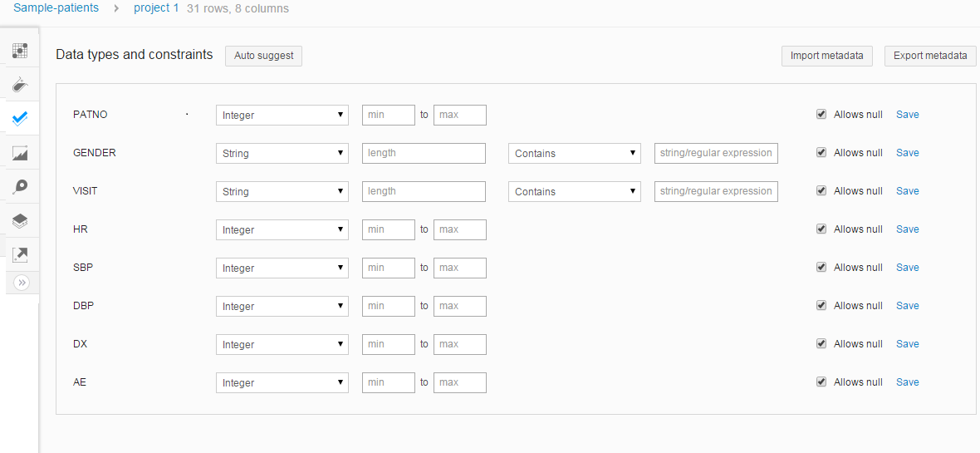This screenshot has width=980, height=453.
Task: Toggle Allows null checkbox for GENDER
Action: tap(821, 153)
